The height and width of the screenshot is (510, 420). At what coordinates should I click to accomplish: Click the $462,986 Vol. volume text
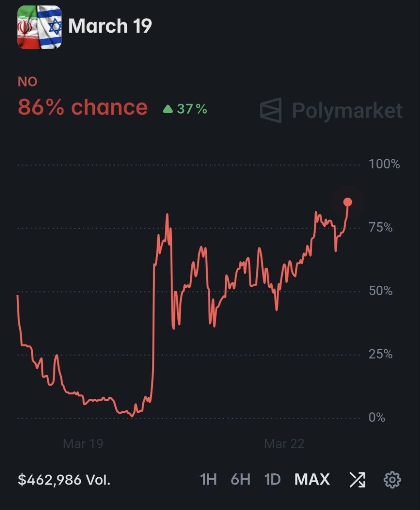tap(64, 480)
